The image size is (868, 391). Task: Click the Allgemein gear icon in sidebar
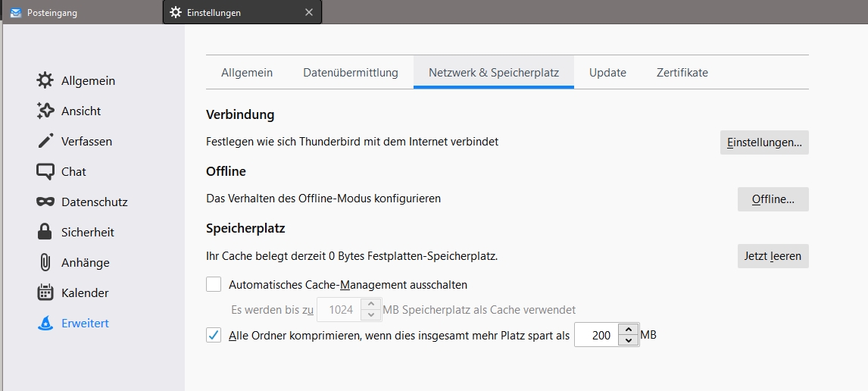[45, 80]
